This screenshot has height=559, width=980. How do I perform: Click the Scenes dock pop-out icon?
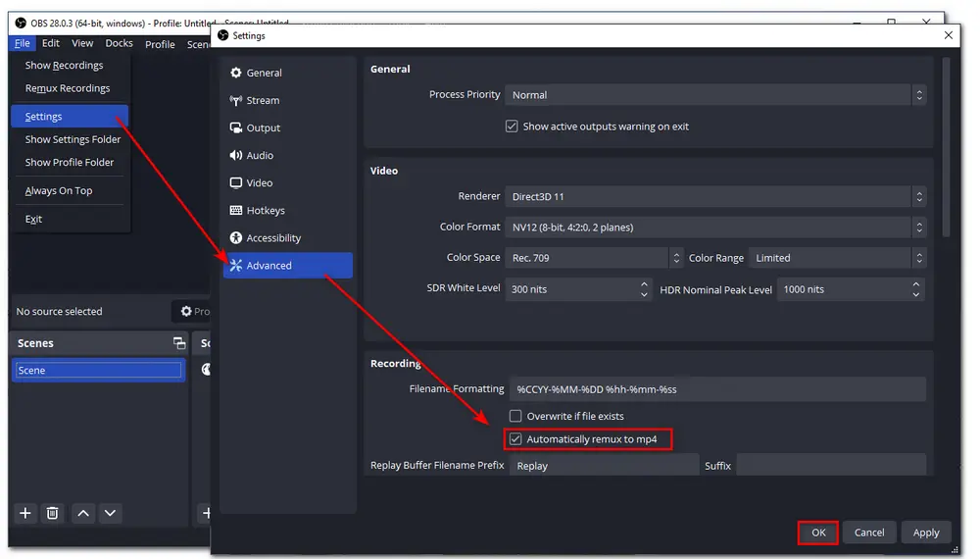point(179,342)
